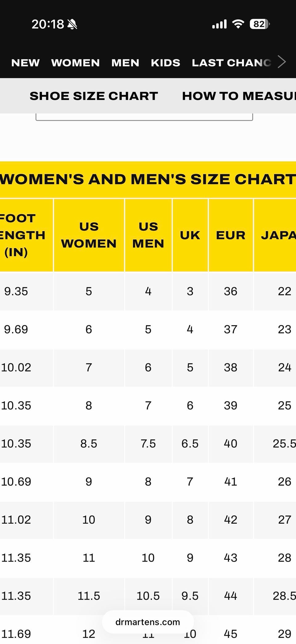Click the US MEN column header

[148, 235]
